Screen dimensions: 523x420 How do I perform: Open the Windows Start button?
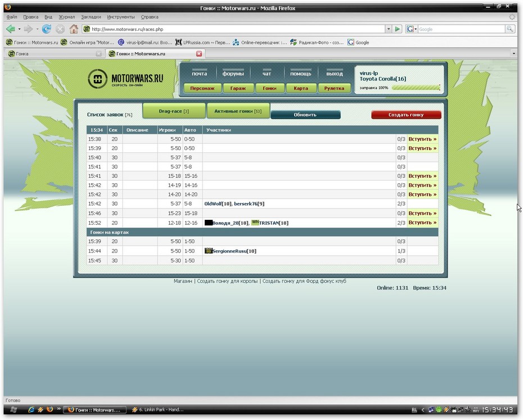click(x=14, y=410)
